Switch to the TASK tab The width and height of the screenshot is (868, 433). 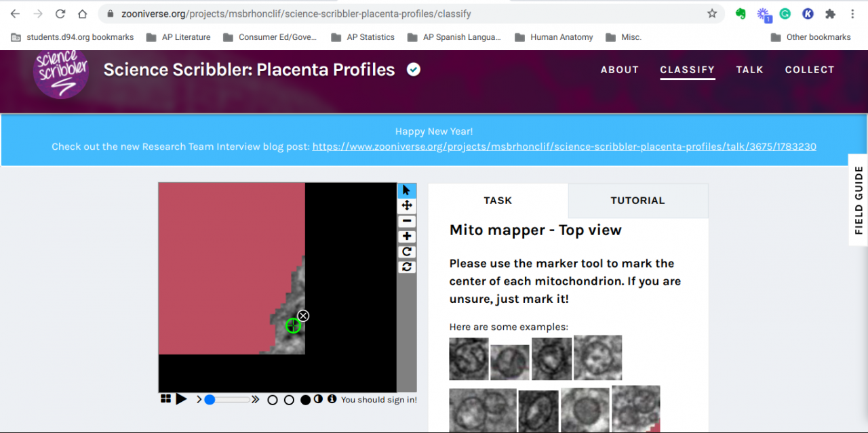click(x=498, y=201)
